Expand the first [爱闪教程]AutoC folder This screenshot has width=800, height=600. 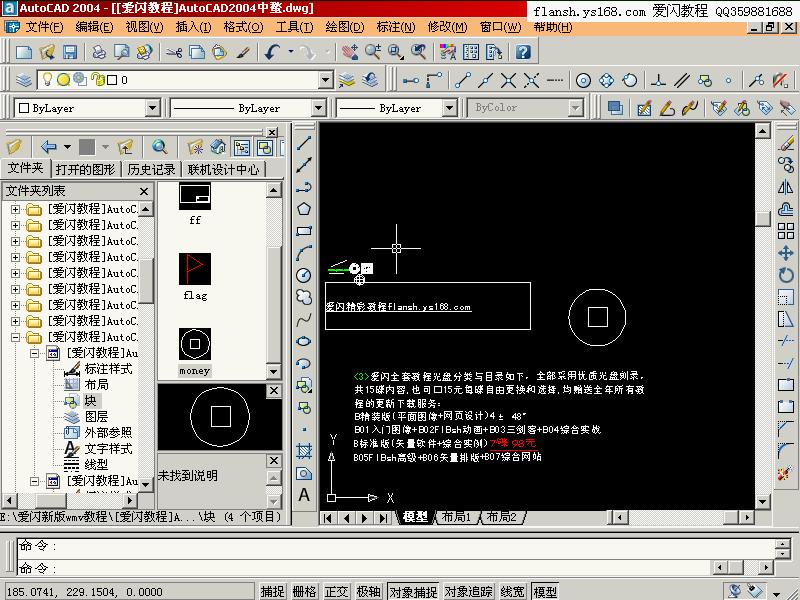click(x=15, y=209)
